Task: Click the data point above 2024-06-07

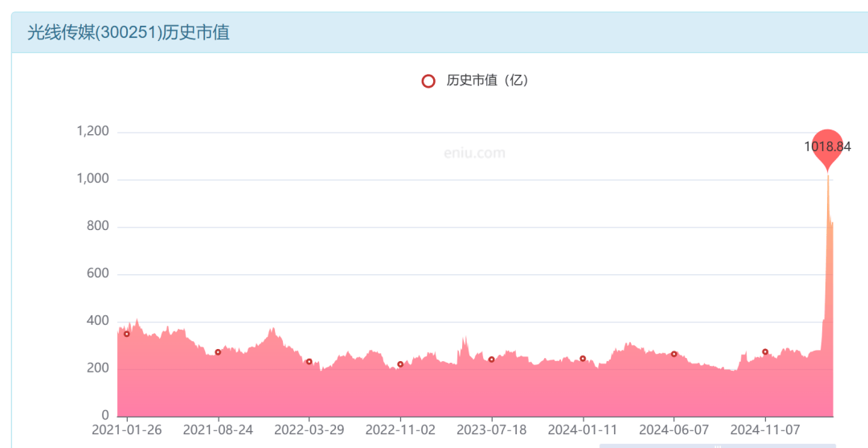Action: (674, 354)
